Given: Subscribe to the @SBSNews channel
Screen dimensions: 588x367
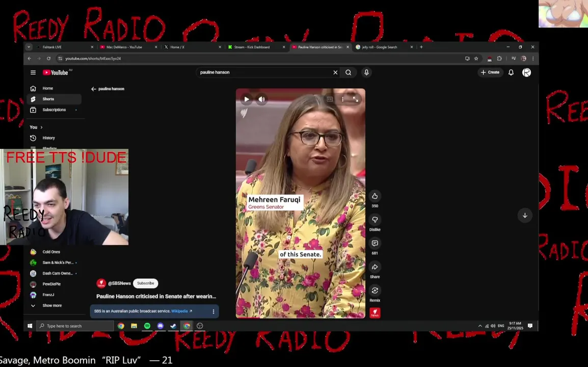Looking at the screenshot, I should pos(146,283).
